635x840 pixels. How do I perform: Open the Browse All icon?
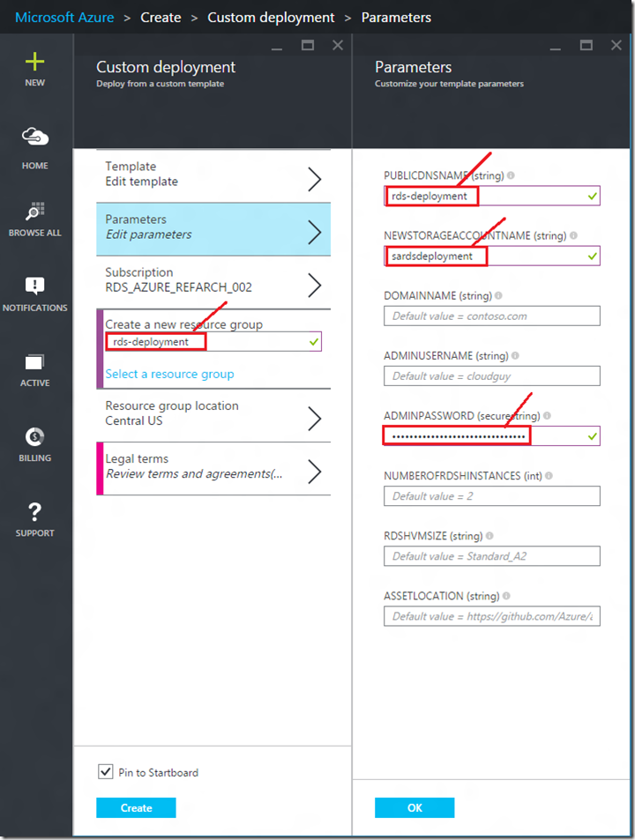[x=35, y=212]
